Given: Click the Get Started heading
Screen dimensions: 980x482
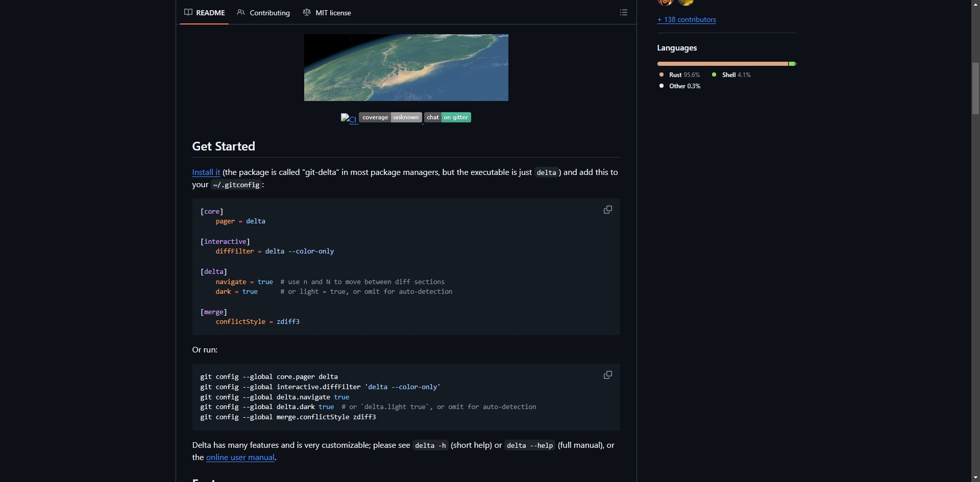Looking at the screenshot, I should click(224, 146).
